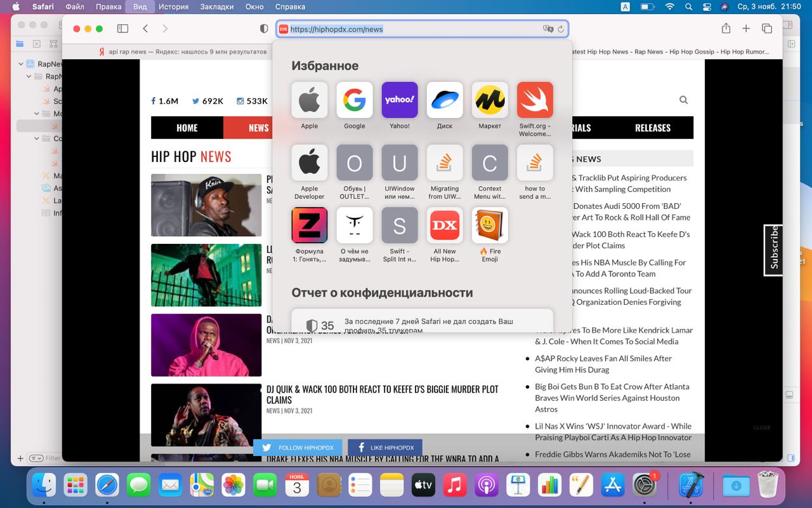Viewport: 812px width, 508px height.
Task: Open the Migrating from UIW favorite tile
Action: tap(445, 163)
